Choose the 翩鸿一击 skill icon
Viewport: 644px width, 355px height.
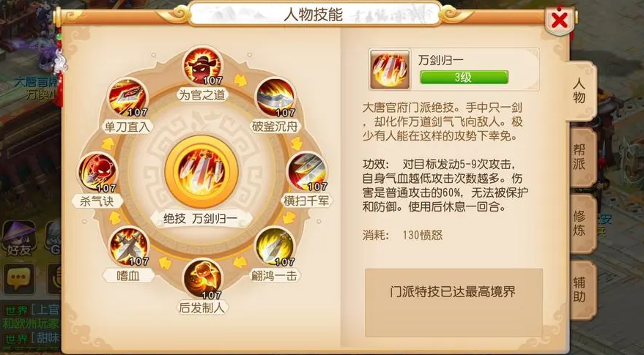click(275, 246)
